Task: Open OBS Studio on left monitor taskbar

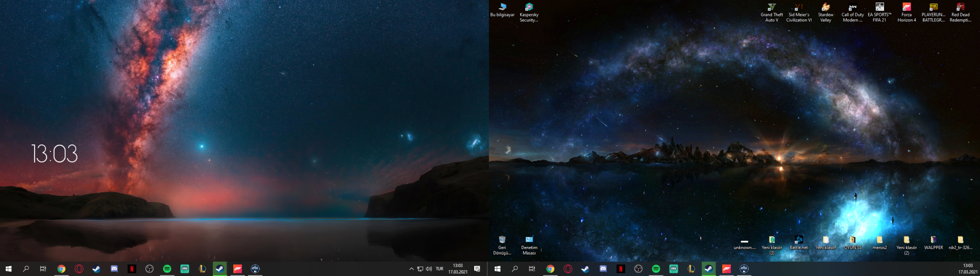Action: pos(150,269)
